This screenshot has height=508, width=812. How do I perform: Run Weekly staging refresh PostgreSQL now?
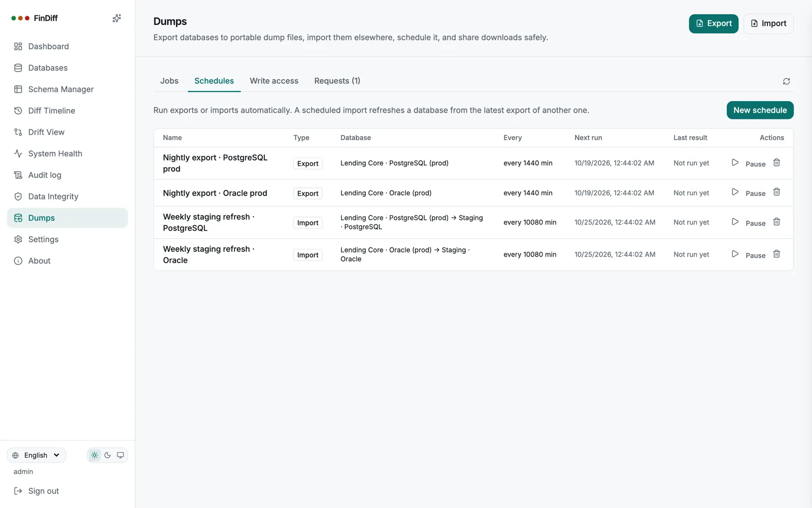click(x=735, y=222)
